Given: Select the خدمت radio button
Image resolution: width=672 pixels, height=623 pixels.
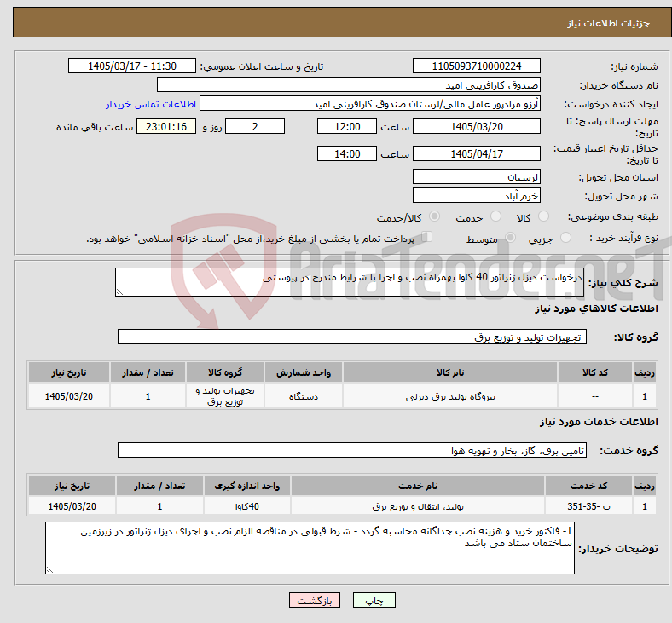Looking at the screenshot, I should pos(495,216).
